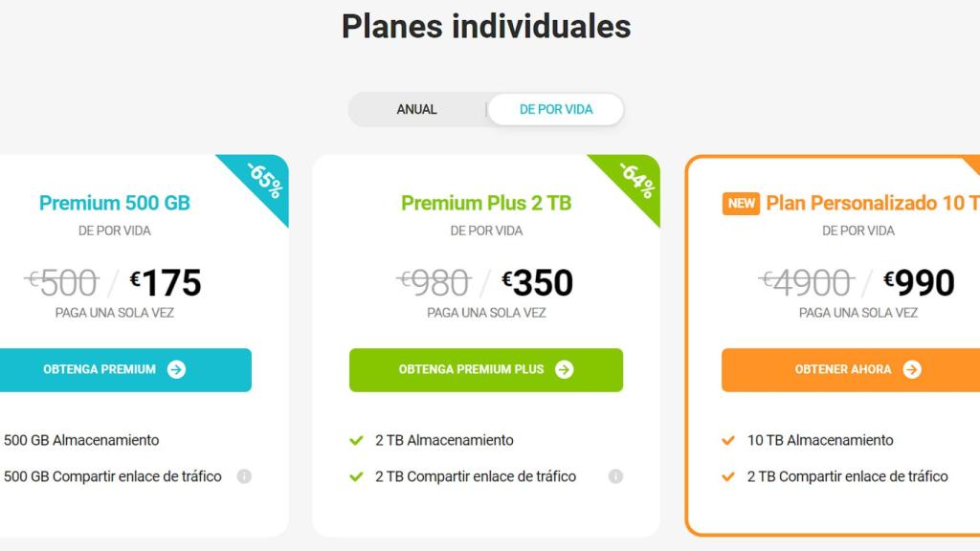This screenshot has width=980, height=551.
Task: Click the orange NEW badge
Action: (741, 204)
